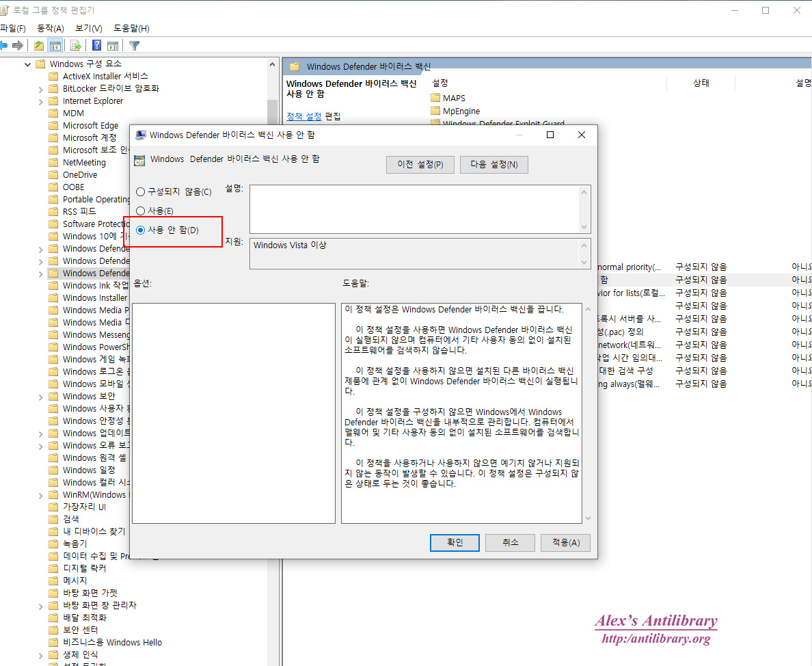
Task: Click folder icon beside NetMeeting
Action: pyautogui.click(x=53, y=162)
